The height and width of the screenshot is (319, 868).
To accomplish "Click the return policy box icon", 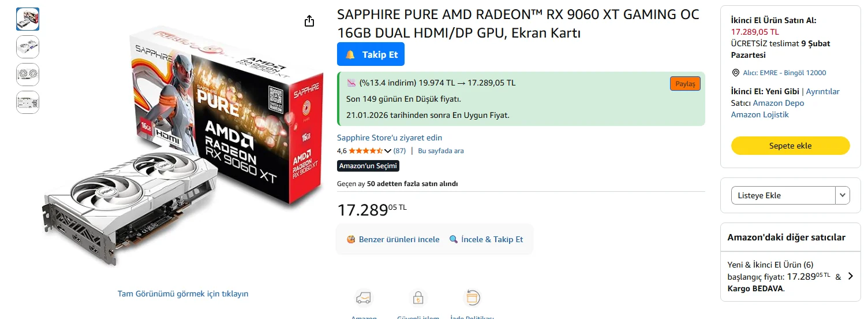I will [472, 298].
